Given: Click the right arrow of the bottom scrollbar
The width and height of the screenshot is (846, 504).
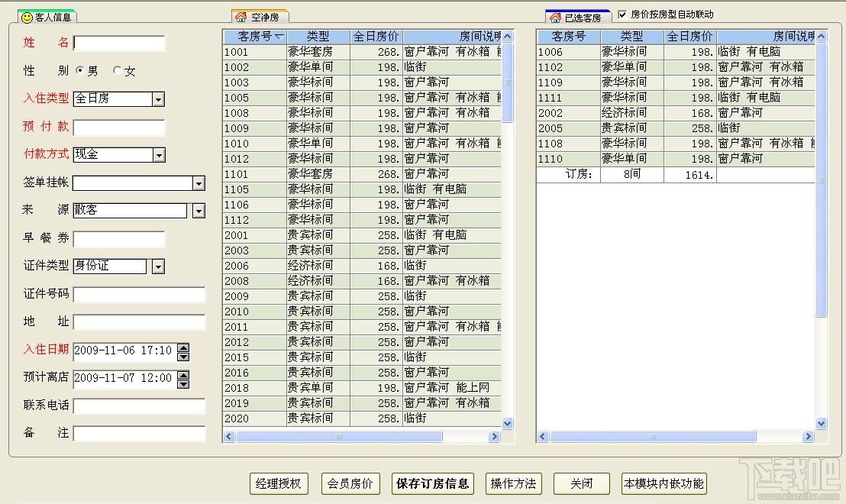Looking at the screenshot, I should pyautogui.click(x=496, y=436).
